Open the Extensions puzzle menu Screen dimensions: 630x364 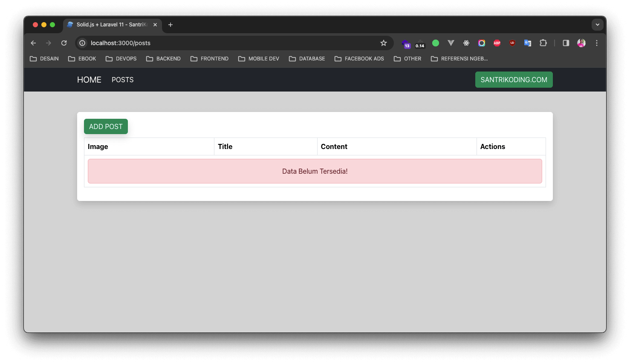(543, 43)
